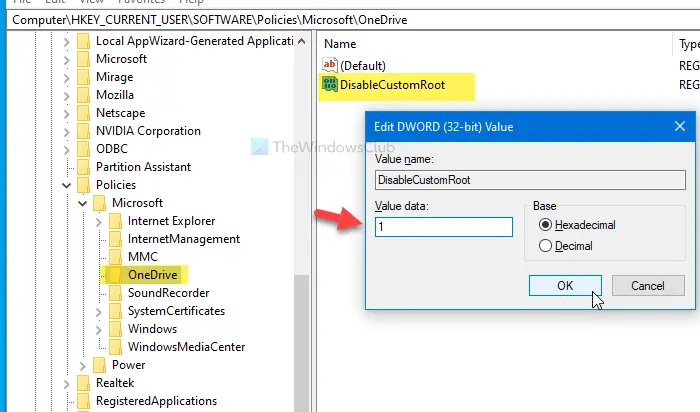The width and height of the screenshot is (700, 412).
Task: Select the WindowsMediaCenter key label
Action: [186, 347]
